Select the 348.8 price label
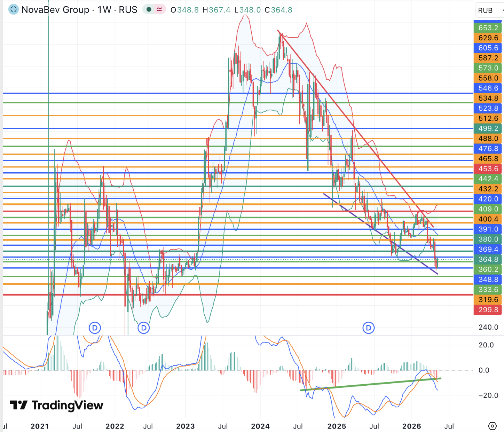This screenshot has width=504, height=432. (488, 280)
